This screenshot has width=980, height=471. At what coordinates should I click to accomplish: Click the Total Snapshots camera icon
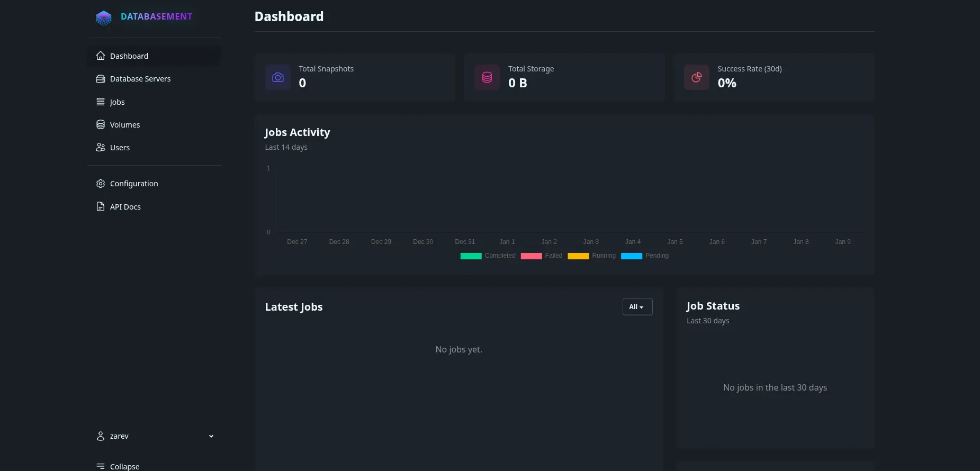pyautogui.click(x=278, y=78)
